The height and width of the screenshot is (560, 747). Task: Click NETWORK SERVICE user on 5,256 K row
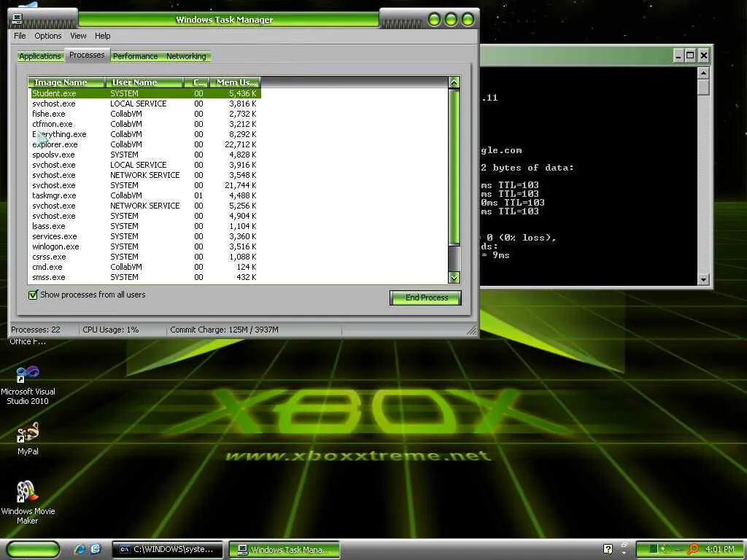[x=145, y=206]
